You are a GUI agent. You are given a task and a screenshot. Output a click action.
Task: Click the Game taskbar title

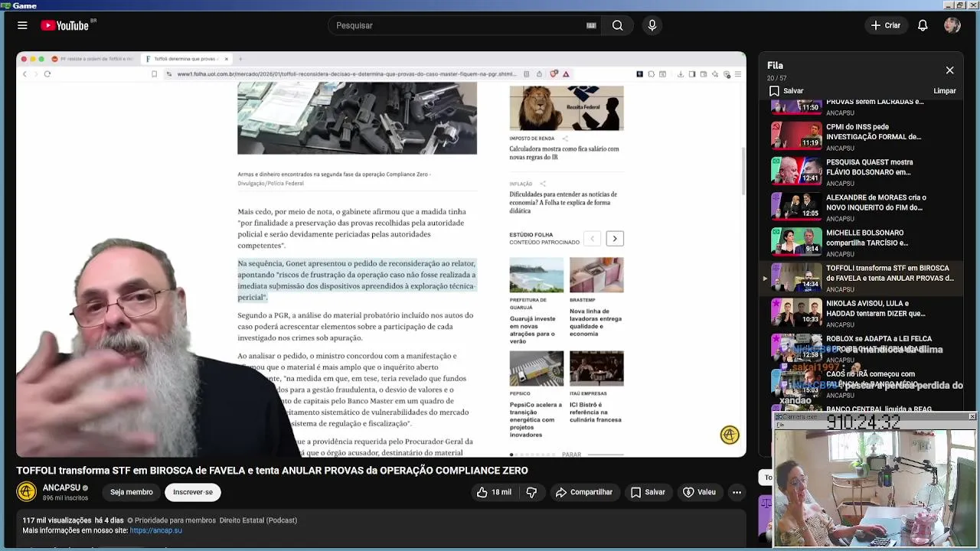pyautogui.click(x=24, y=5)
